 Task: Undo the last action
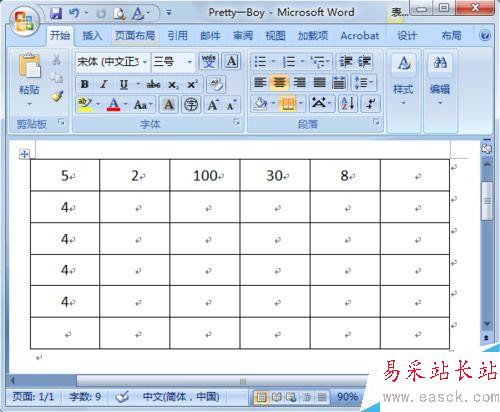(74, 14)
